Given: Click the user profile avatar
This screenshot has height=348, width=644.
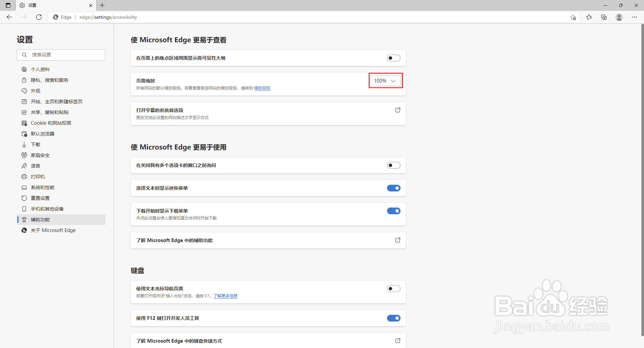Looking at the screenshot, I should pyautogui.click(x=619, y=17).
